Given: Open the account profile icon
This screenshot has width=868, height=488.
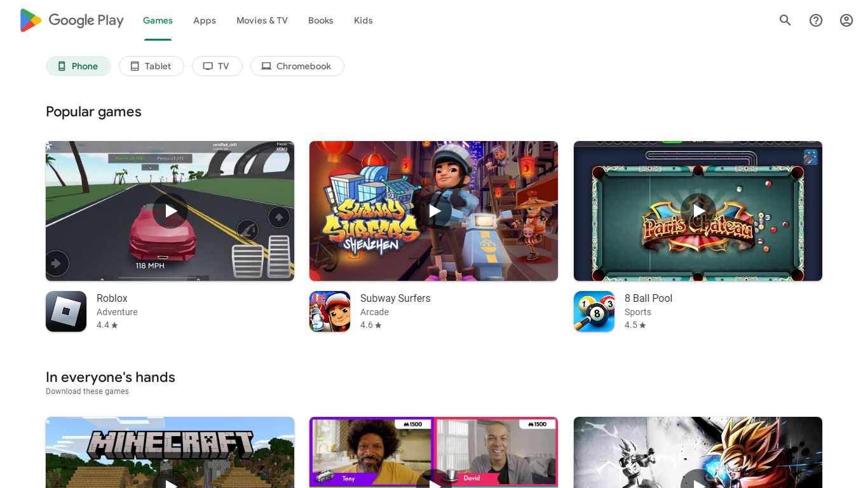Looking at the screenshot, I should pos(846,20).
